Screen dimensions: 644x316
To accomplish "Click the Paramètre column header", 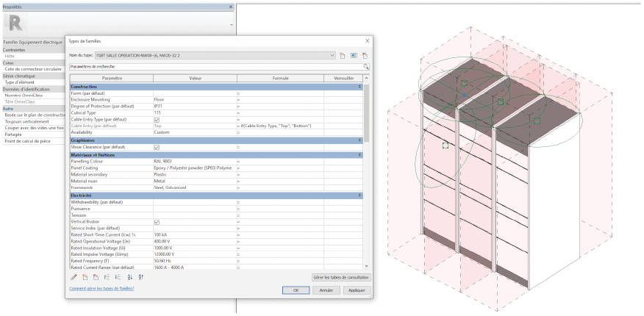I will (112, 78).
